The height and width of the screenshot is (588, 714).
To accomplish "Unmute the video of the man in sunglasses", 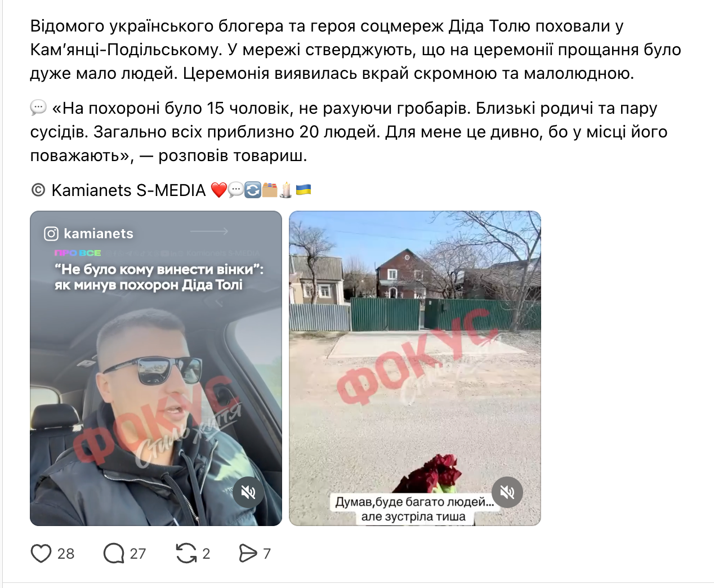I will [248, 492].
